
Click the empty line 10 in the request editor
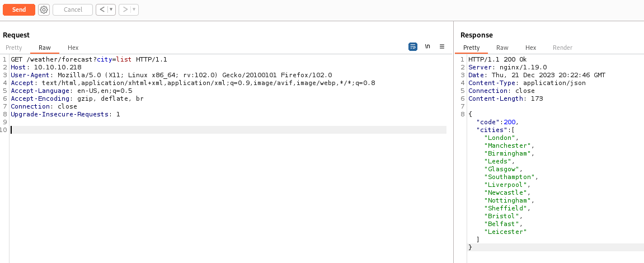[224, 130]
